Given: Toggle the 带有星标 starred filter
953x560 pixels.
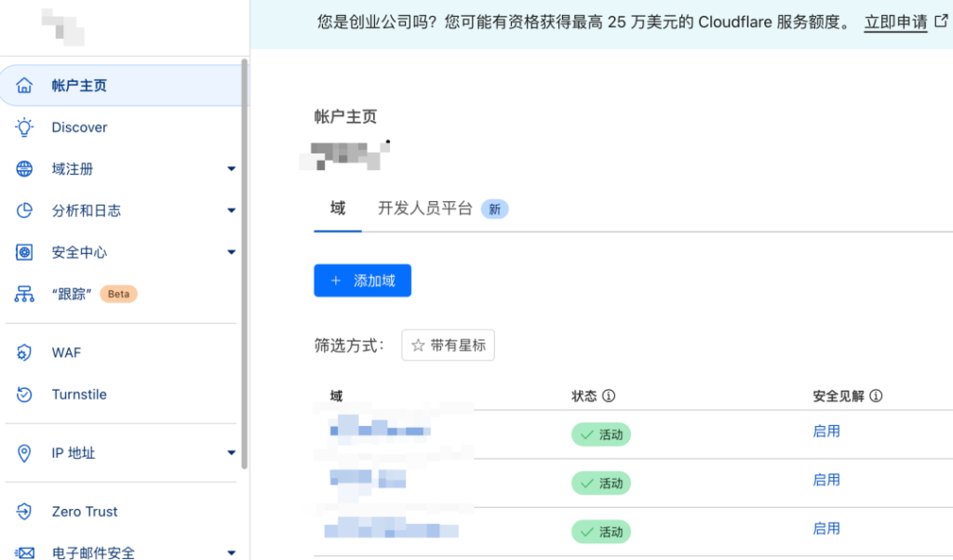Looking at the screenshot, I should coord(449,345).
